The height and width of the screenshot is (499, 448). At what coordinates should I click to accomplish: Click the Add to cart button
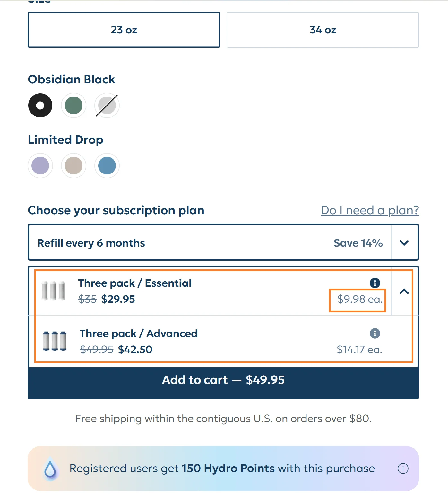coord(224,380)
